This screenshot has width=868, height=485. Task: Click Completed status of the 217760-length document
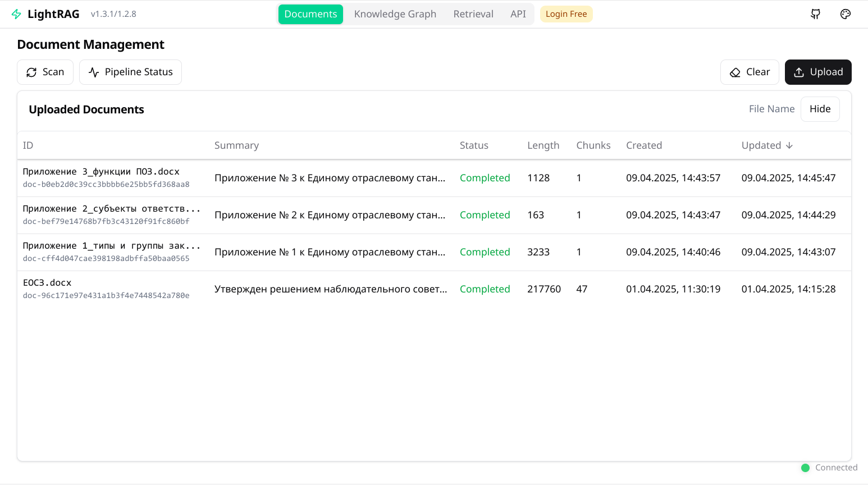485,289
